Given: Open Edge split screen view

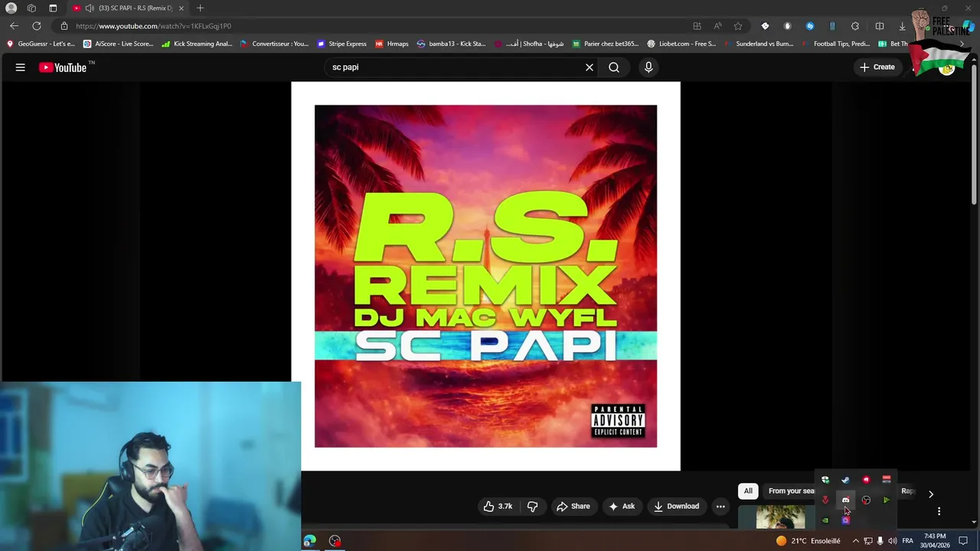Looking at the screenshot, I should [x=879, y=26].
